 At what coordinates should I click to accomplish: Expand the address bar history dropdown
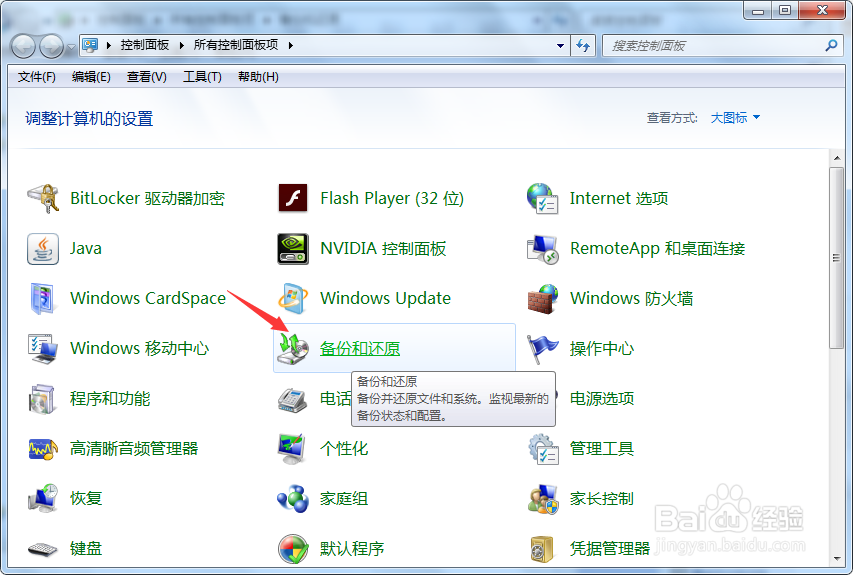(560, 46)
